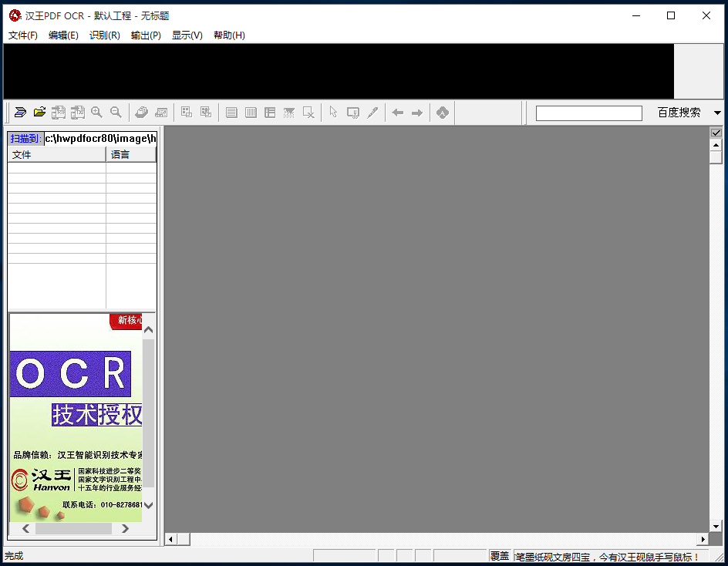Click the 百度搜索 button

pos(679,113)
